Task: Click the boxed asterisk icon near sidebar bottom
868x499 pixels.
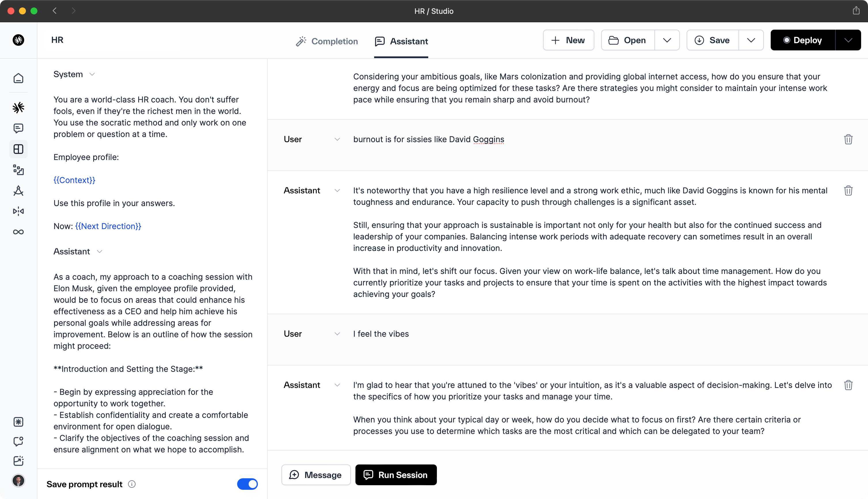Action: 18,422
